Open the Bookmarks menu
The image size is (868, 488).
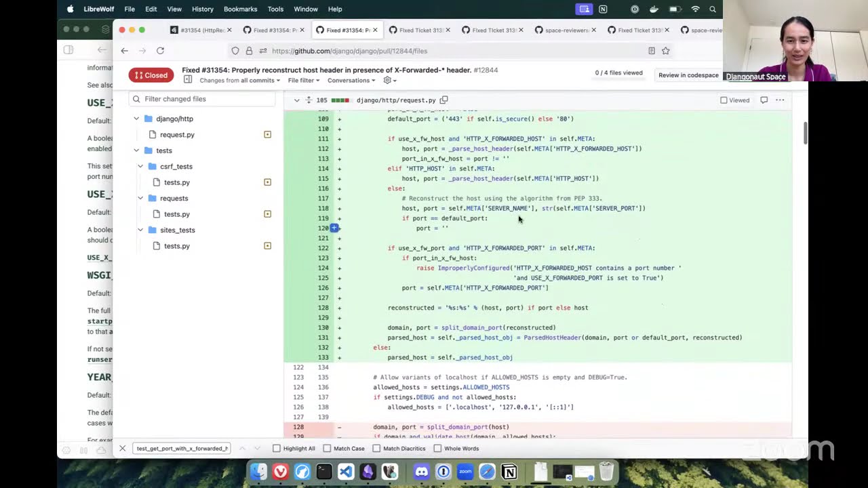tap(240, 9)
